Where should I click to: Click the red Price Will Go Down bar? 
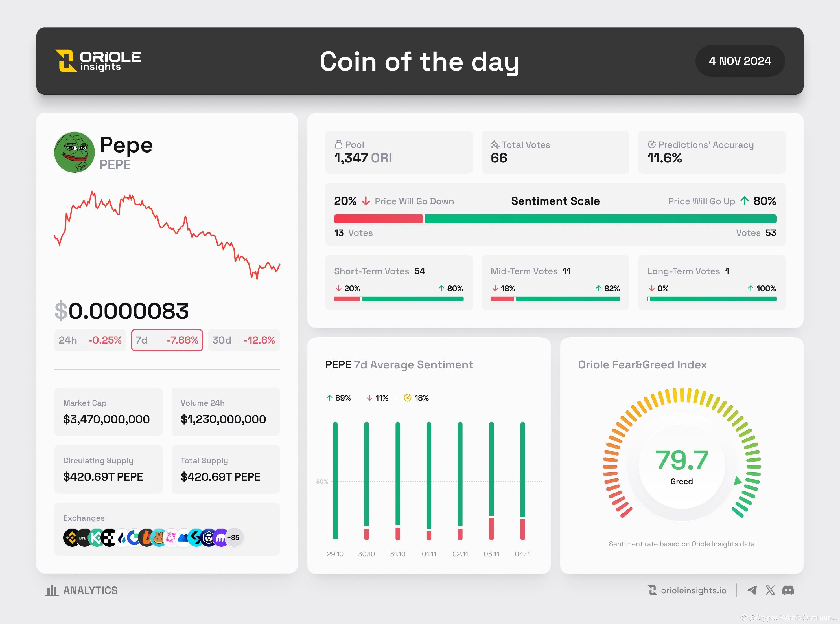pyautogui.click(x=378, y=219)
